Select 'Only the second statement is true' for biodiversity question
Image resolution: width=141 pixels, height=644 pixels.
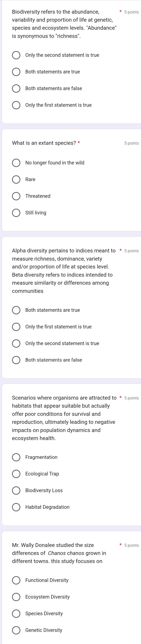[x=16, y=55]
